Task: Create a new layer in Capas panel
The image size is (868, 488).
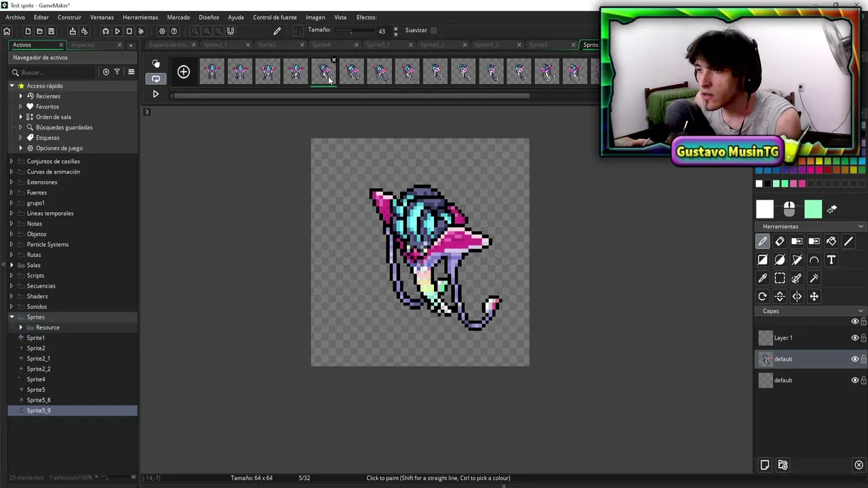Action: [x=765, y=465]
